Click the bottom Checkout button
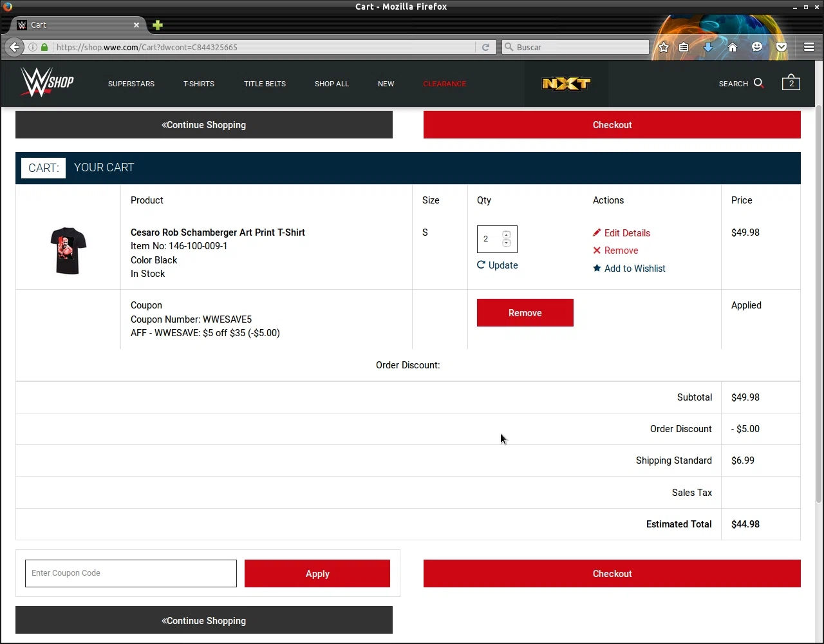Viewport: 824px width, 644px height. pos(612,573)
